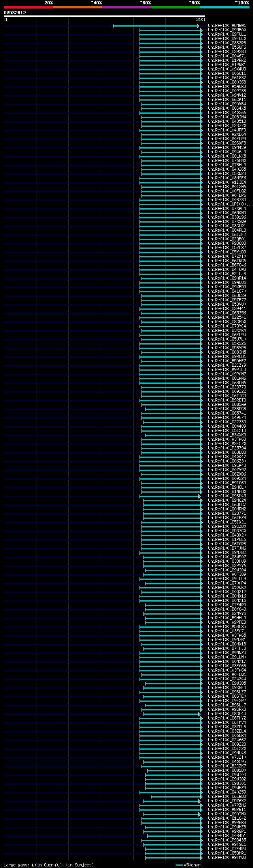Screen dimensions: 253x868
Task: Select the UniRef100_C6TEZ8 label
Action: click(x=227, y=518)
